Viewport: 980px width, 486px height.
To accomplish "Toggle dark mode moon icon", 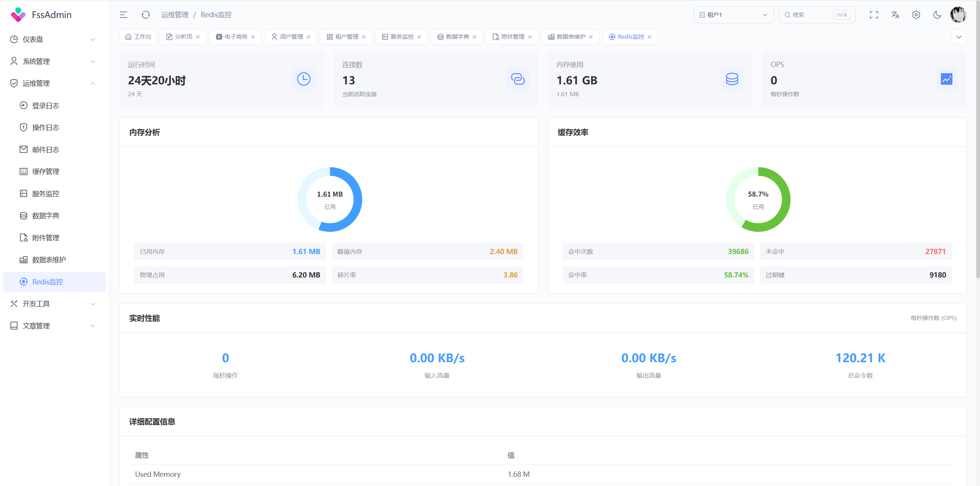I will (937, 15).
